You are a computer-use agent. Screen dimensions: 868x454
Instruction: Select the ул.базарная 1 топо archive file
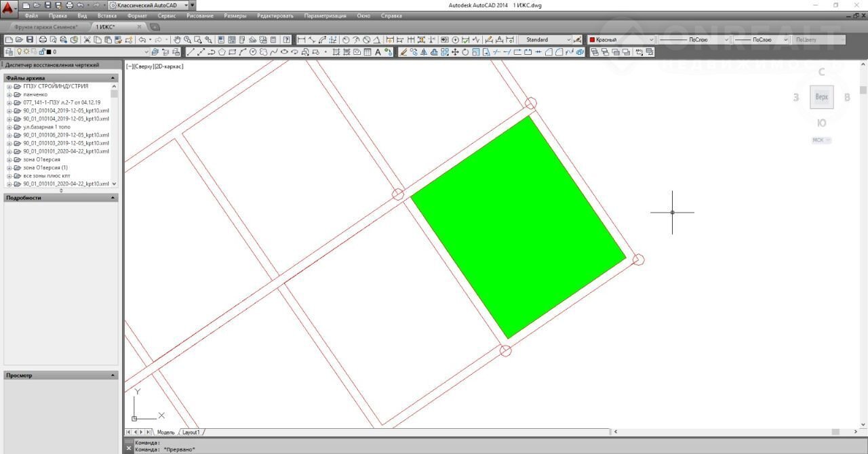(46, 127)
